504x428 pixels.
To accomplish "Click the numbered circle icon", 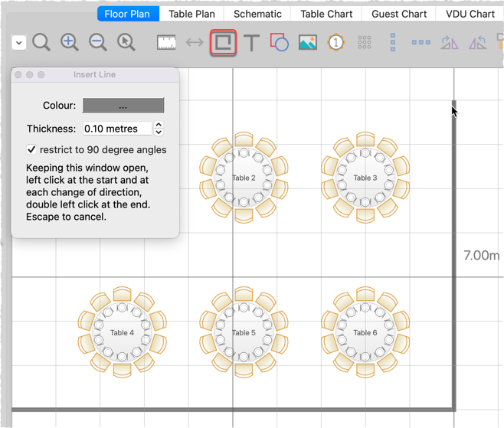I will pos(335,42).
